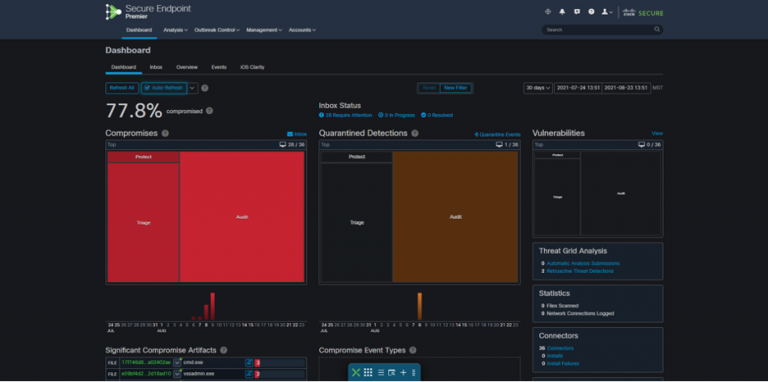Open the globe network icon in the header
This screenshot has height=382, width=768.
[x=548, y=12]
